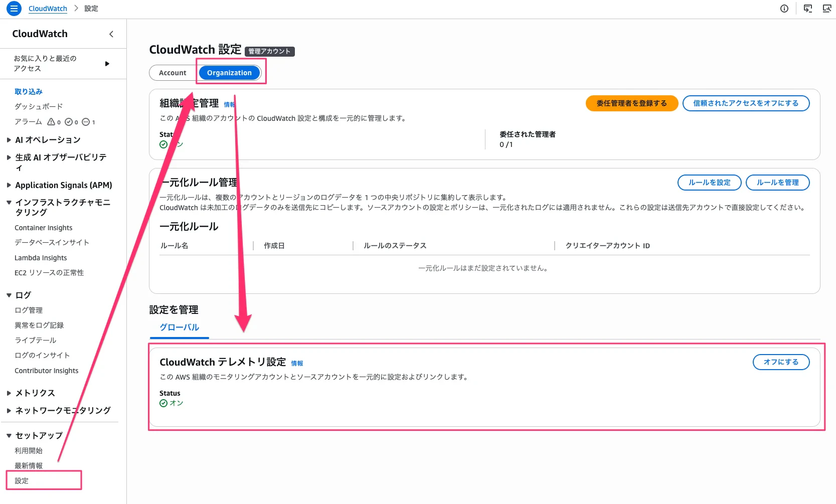Collapse the セットアップ section

pos(9,436)
